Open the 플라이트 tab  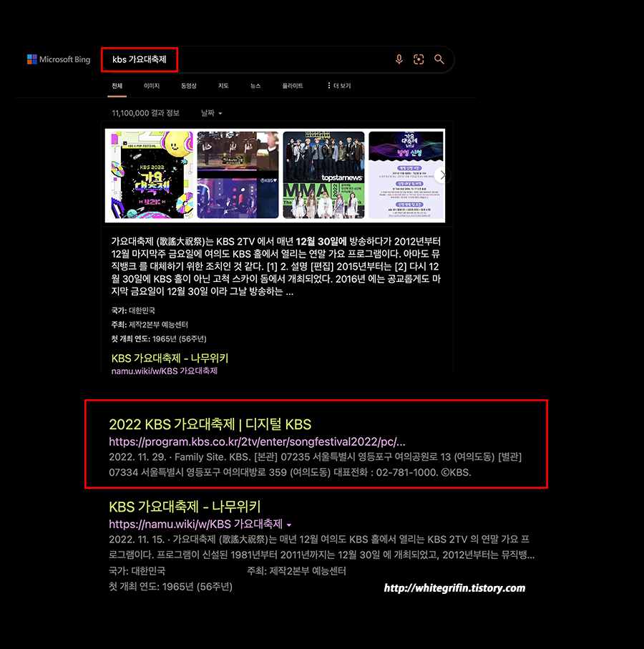coord(292,86)
